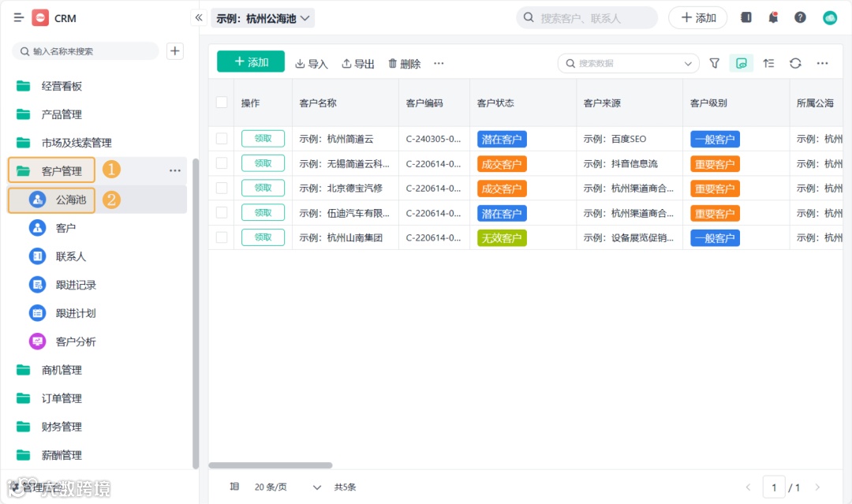Open the 示例：杭州公海池 dropdown

[x=263, y=18]
